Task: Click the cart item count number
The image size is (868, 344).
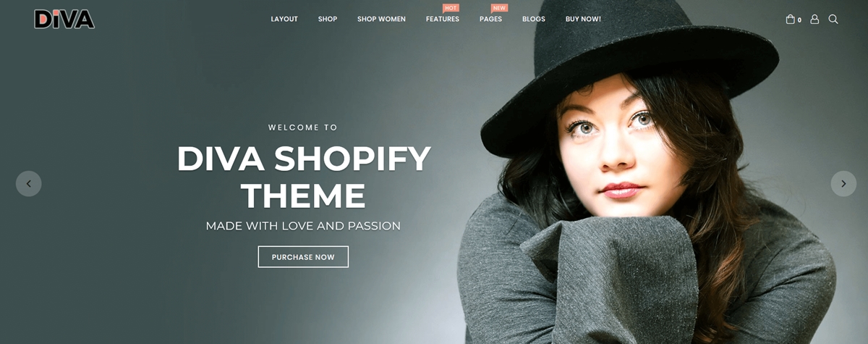Action: (x=799, y=20)
